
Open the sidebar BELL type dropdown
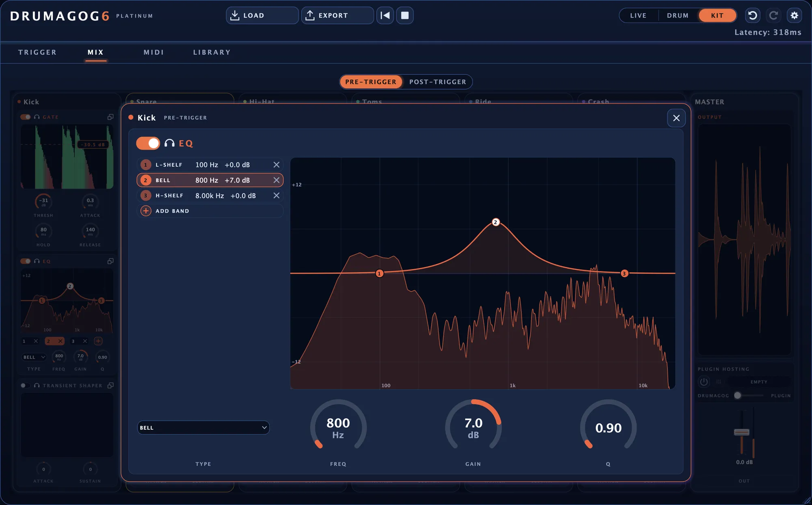[34, 357]
